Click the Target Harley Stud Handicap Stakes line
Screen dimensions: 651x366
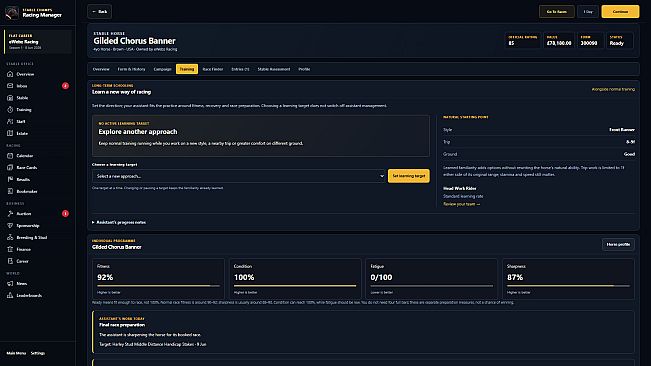152,344
